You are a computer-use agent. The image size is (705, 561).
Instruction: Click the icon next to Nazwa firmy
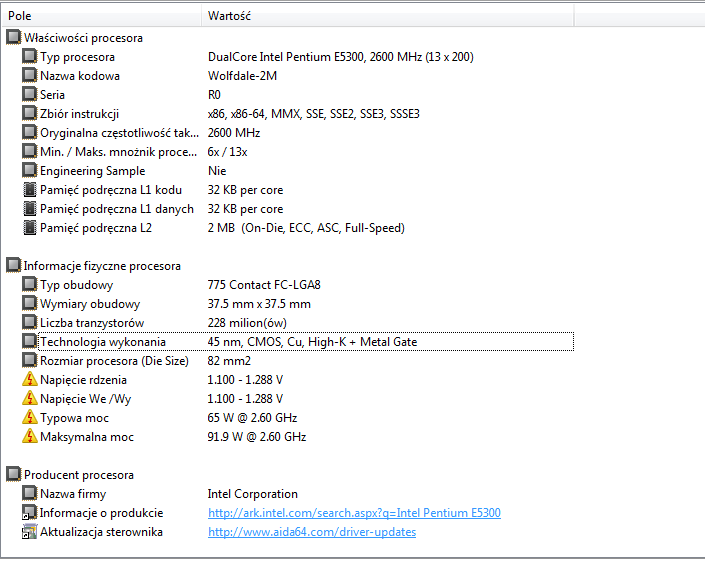click(x=30, y=494)
